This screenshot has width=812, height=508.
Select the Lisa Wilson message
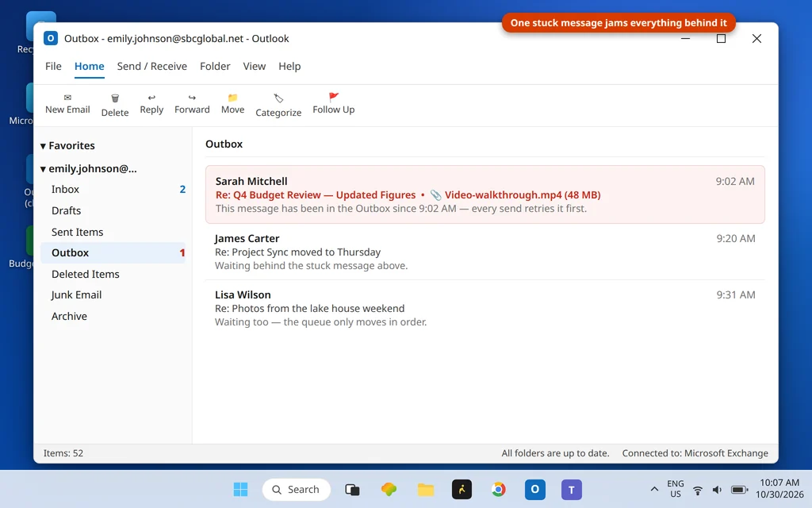(x=485, y=308)
